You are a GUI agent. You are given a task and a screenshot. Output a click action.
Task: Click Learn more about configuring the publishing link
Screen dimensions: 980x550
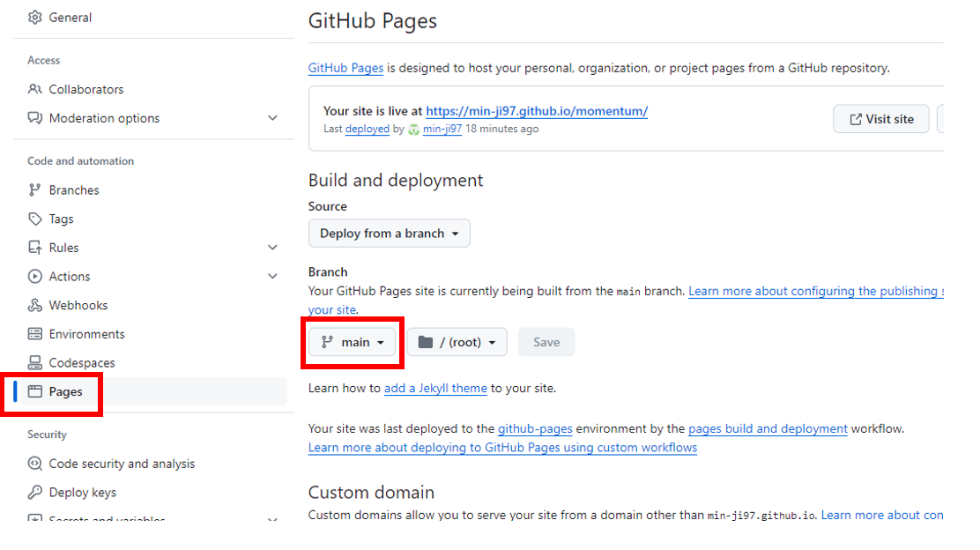[x=815, y=291]
